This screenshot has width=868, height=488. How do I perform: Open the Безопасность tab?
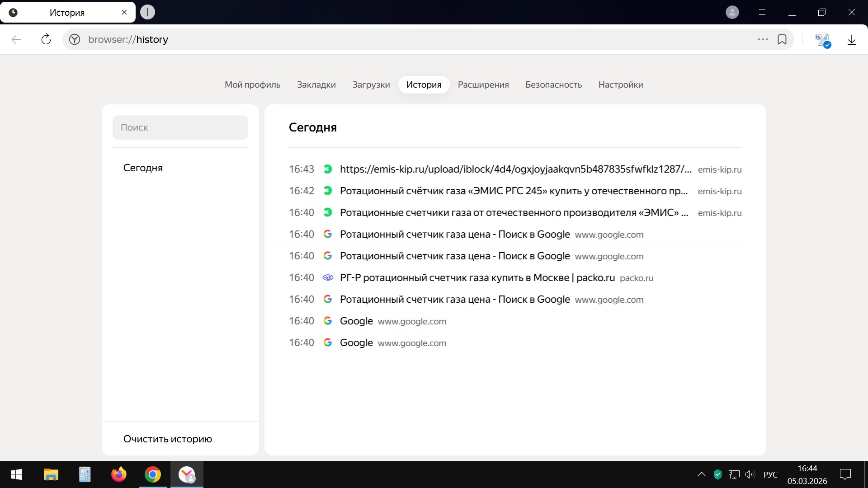(x=553, y=84)
